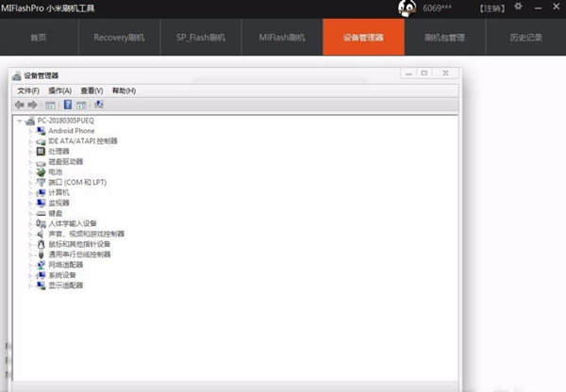Click the sound controller speaker icon
The width and height of the screenshot is (566, 392).
41,234
